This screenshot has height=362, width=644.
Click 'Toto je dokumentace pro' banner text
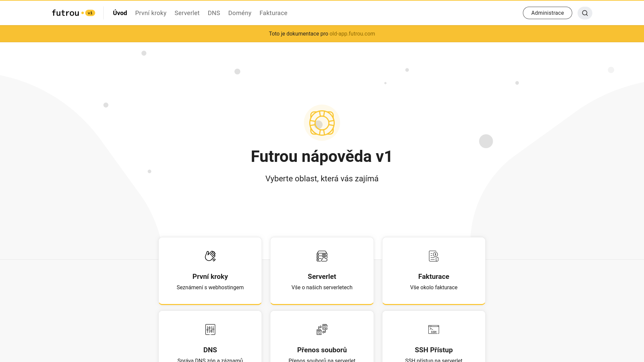pyautogui.click(x=299, y=34)
